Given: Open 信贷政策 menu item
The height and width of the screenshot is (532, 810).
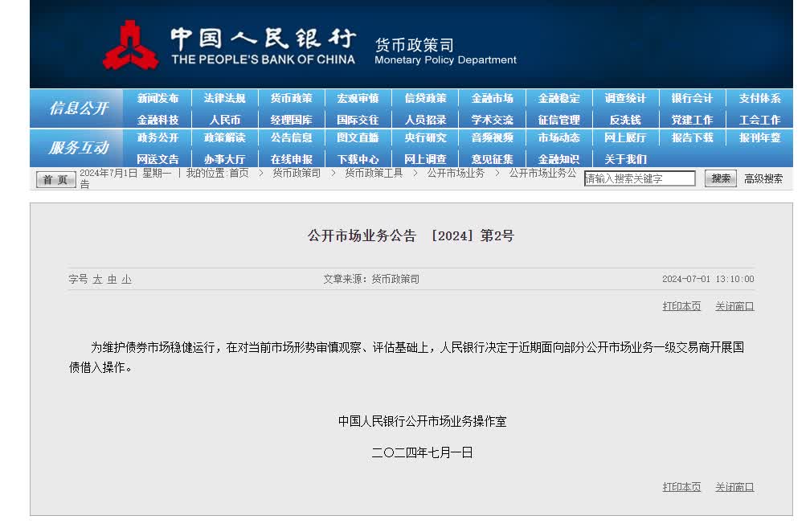Looking at the screenshot, I should (425, 98).
